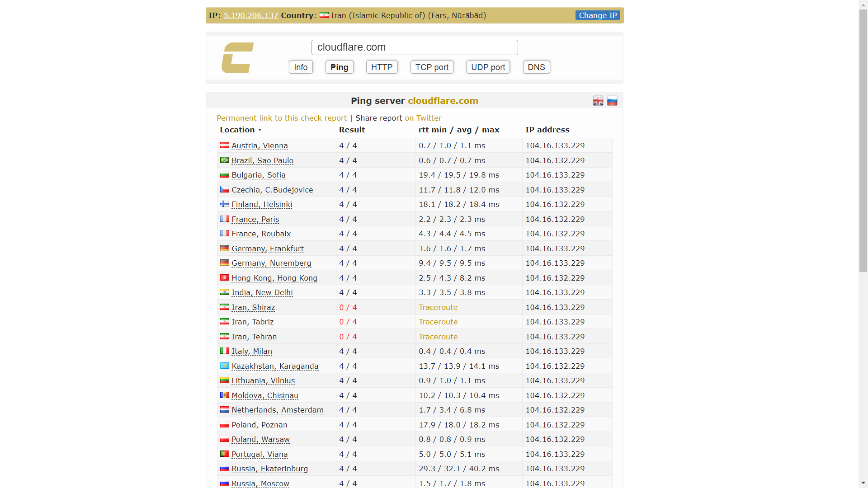The width and height of the screenshot is (868, 488).
Task: Open Russia, Ekaterinburg location link
Action: (x=270, y=469)
